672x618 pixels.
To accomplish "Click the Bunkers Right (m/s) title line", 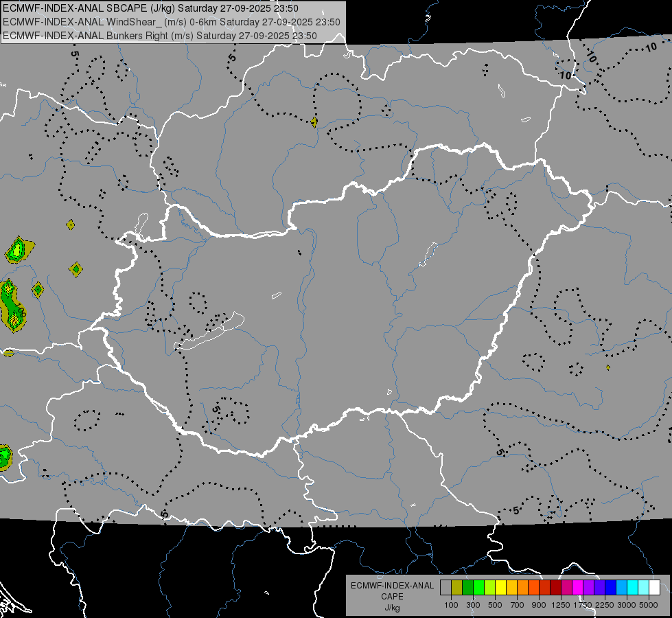I will tap(160, 36).
